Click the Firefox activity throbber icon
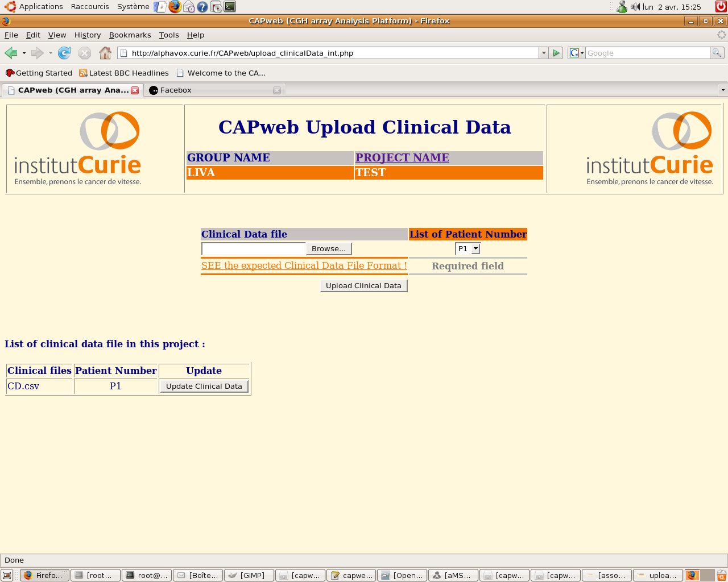 coord(721,35)
